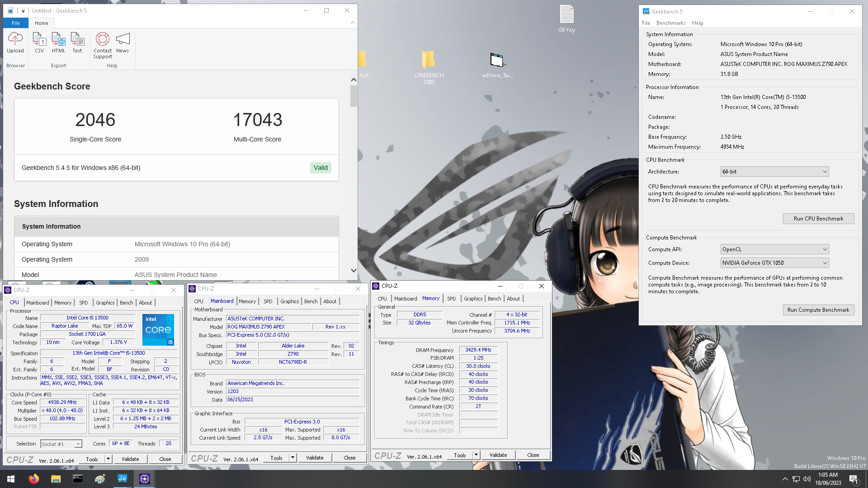Open the Compute Device dropdown

[774, 263]
